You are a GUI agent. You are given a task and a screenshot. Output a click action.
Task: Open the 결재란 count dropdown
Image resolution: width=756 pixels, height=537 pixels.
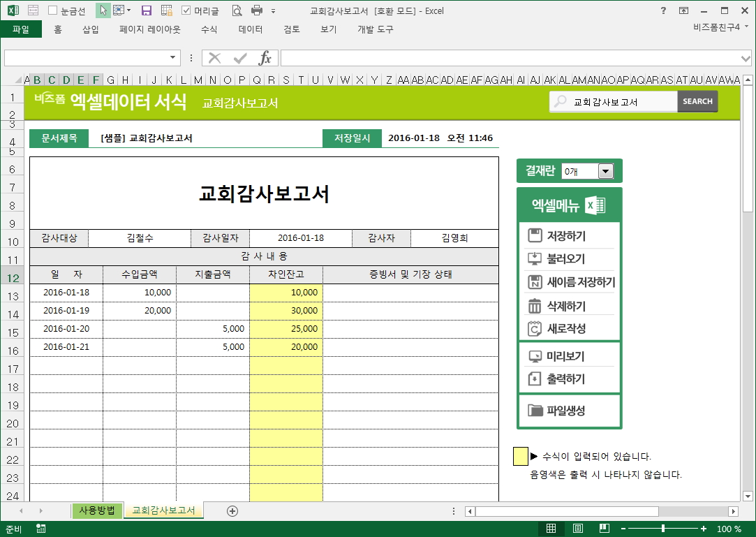[605, 171]
